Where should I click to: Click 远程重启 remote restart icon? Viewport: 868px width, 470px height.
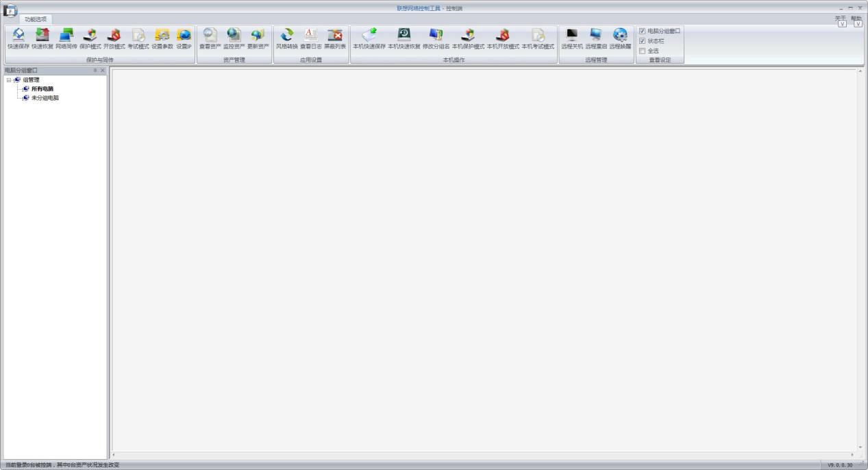596,39
